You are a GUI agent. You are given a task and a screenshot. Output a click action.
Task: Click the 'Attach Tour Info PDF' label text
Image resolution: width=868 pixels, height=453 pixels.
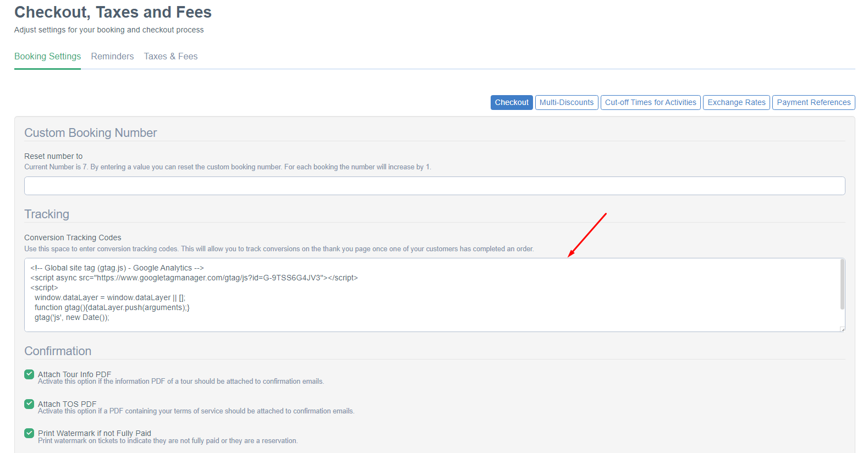tap(74, 374)
